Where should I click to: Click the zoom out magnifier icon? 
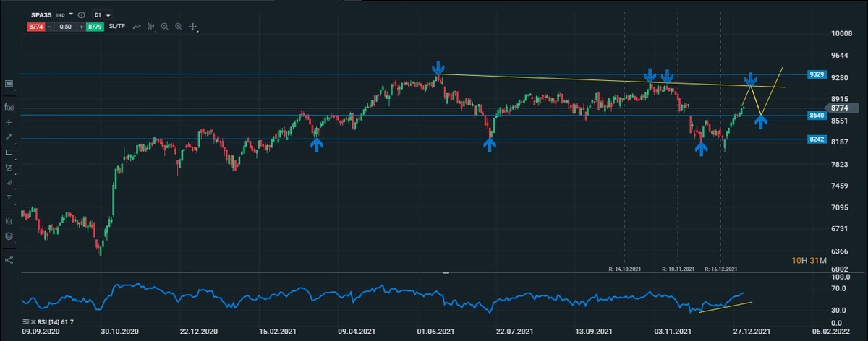point(165,27)
